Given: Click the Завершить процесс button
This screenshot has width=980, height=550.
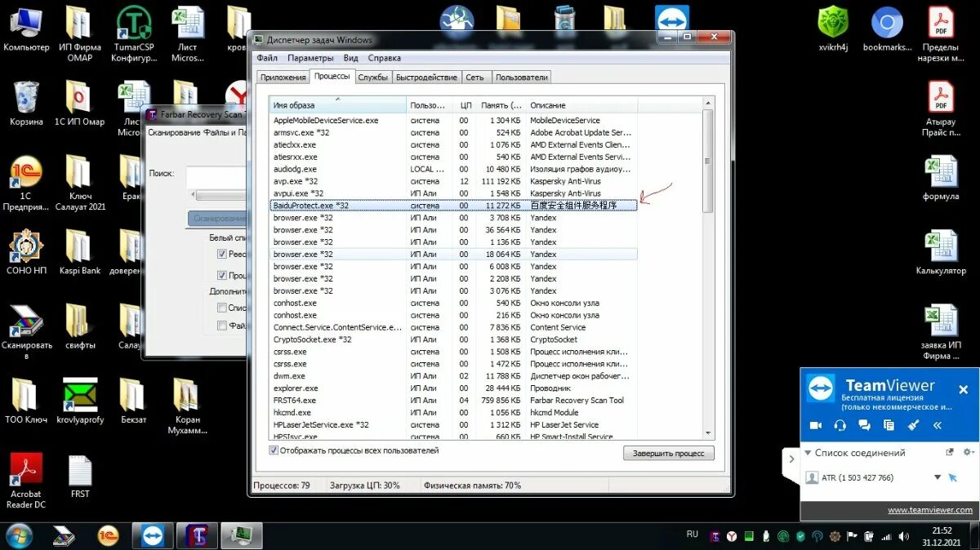Looking at the screenshot, I should [x=668, y=453].
